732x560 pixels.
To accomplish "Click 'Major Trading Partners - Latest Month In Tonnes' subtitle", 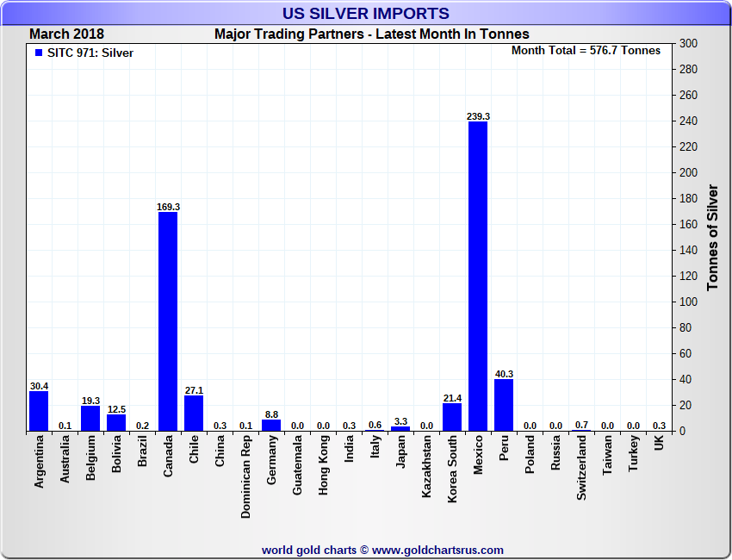I will tap(372, 34).
